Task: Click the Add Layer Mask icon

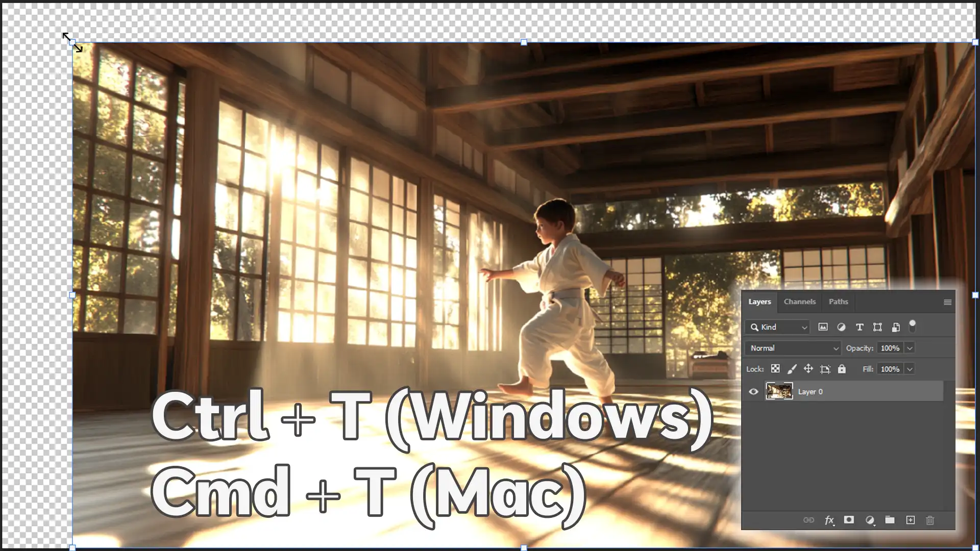Action: [x=849, y=520]
